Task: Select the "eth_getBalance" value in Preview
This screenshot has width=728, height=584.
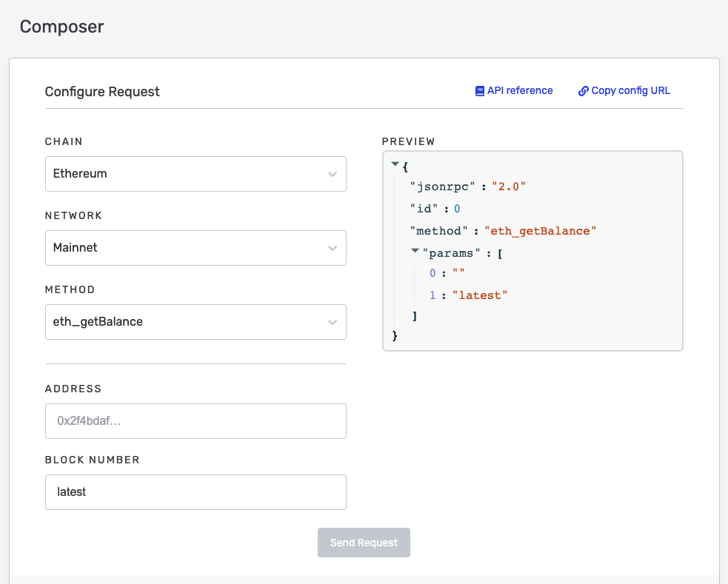Action: [x=540, y=231]
